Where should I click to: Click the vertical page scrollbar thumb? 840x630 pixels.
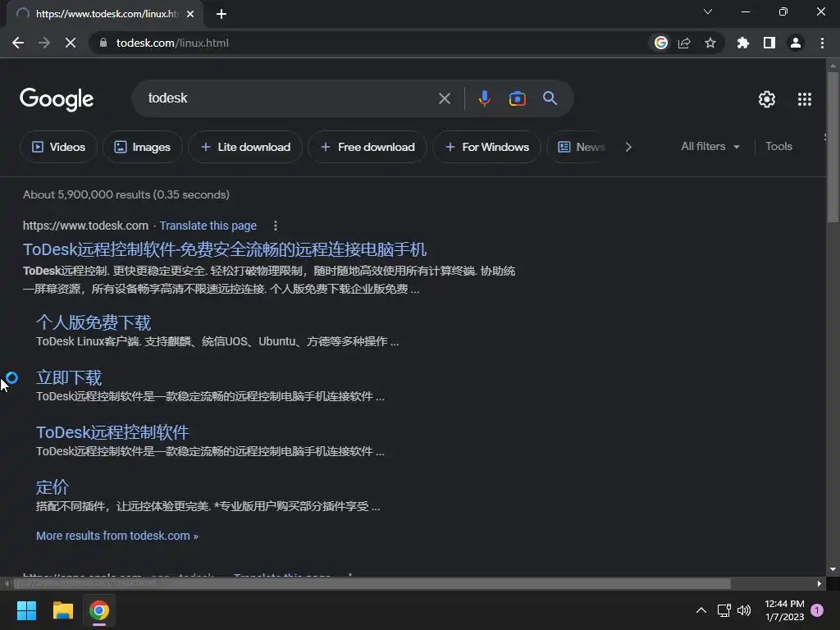coord(833,148)
